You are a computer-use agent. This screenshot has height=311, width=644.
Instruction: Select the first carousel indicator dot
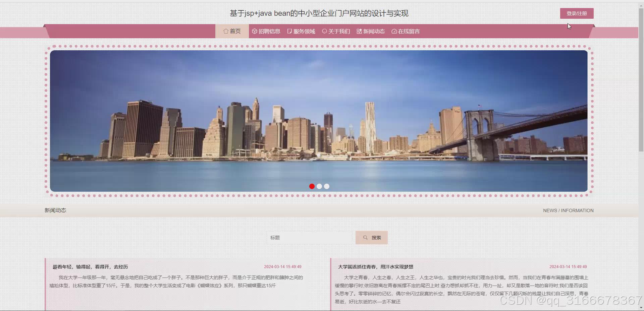(x=312, y=186)
